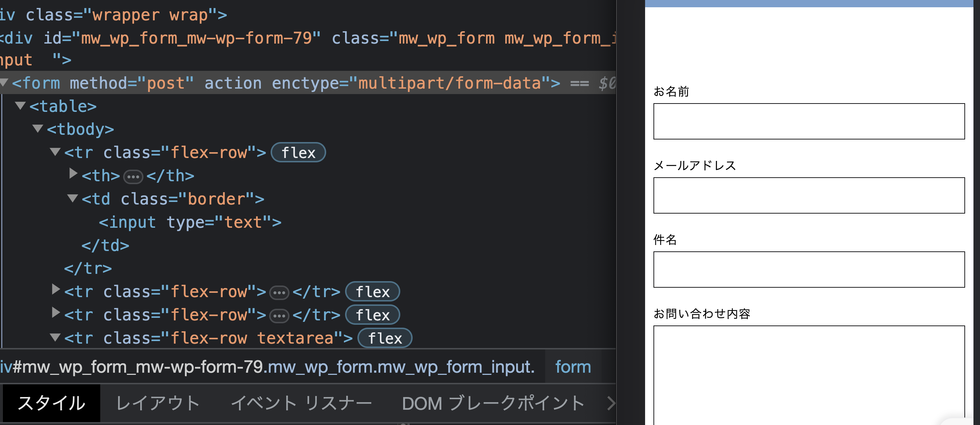The height and width of the screenshot is (425, 980).
Task: Click the "multipart/form-data" attribute value
Action: coord(450,83)
